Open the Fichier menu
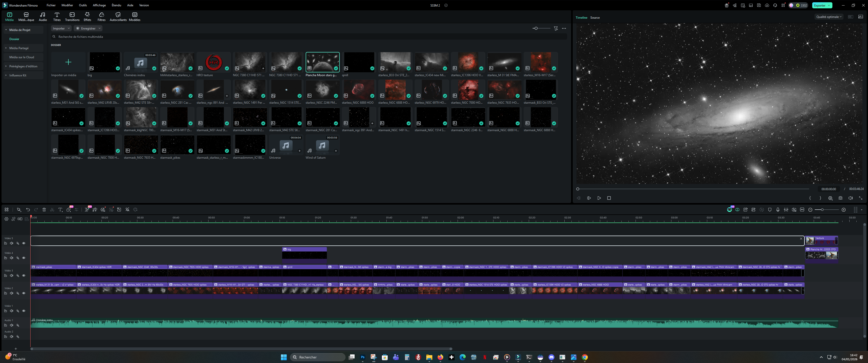Viewport: 868px width, 363px height. point(51,5)
